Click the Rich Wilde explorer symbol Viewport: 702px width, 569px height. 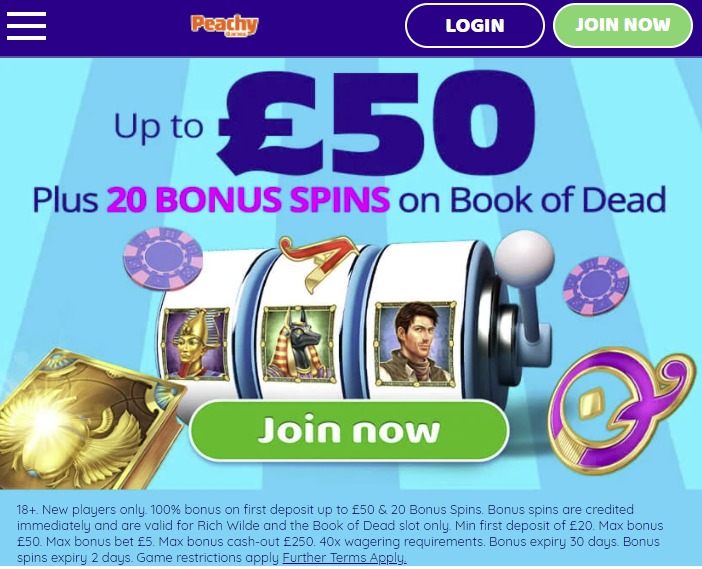415,343
